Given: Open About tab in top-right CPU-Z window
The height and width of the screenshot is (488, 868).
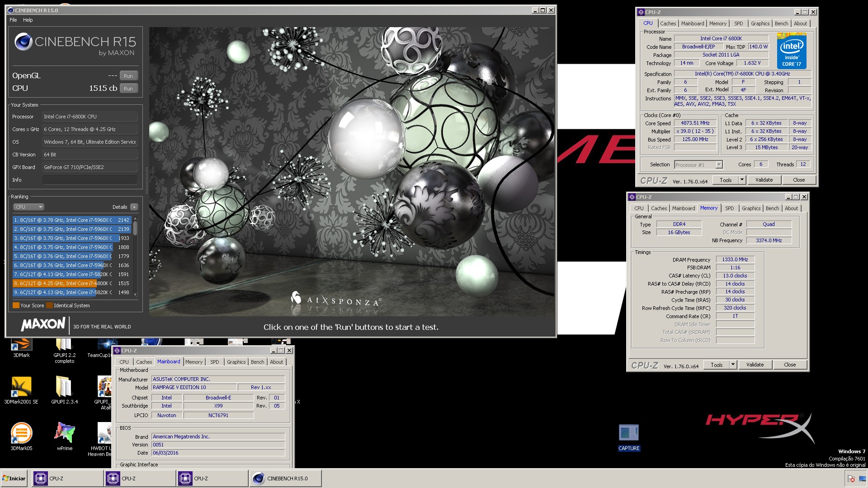Looking at the screenshot, I should pyautogui.click(x=800, y=23).
